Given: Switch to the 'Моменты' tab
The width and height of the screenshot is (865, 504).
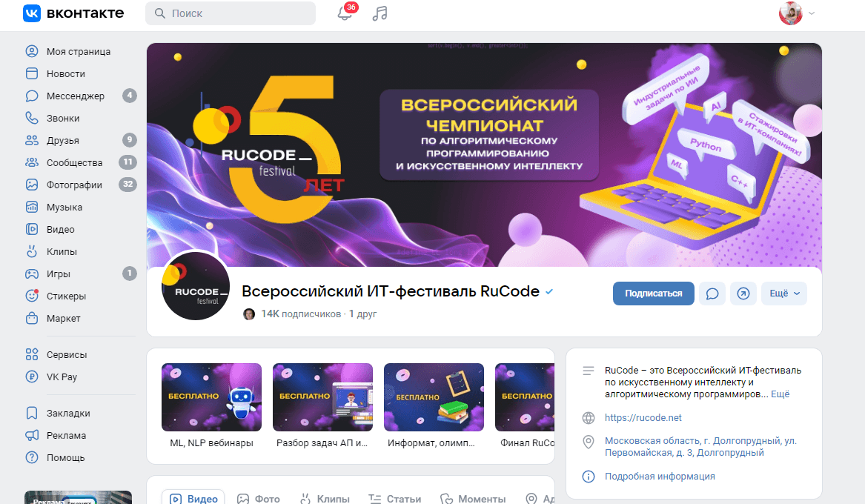Looking at the screenshot, I should tap(473, 499).
